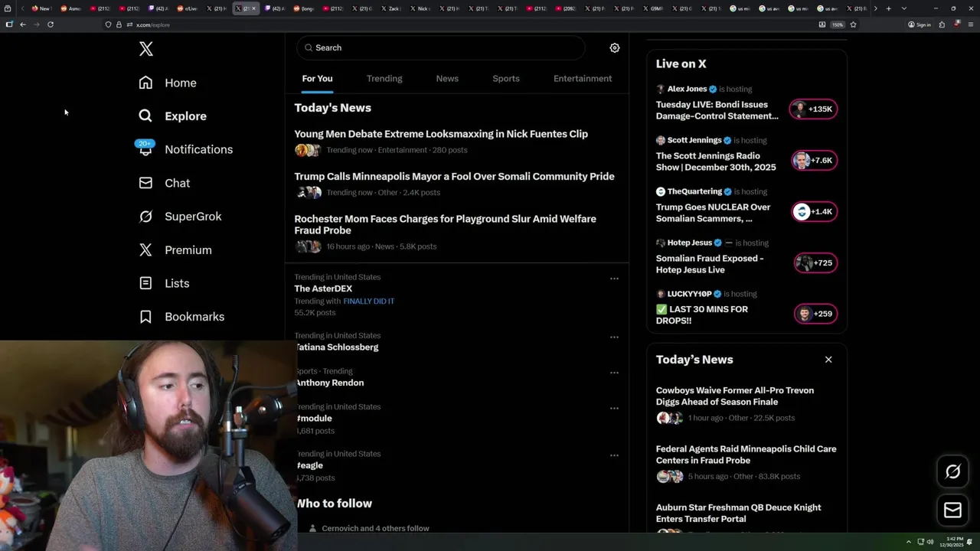Image resolution: width=980 pixels, height=551 pixels.
Task: Open the taskbar volume icon
Action: [930, 542]
